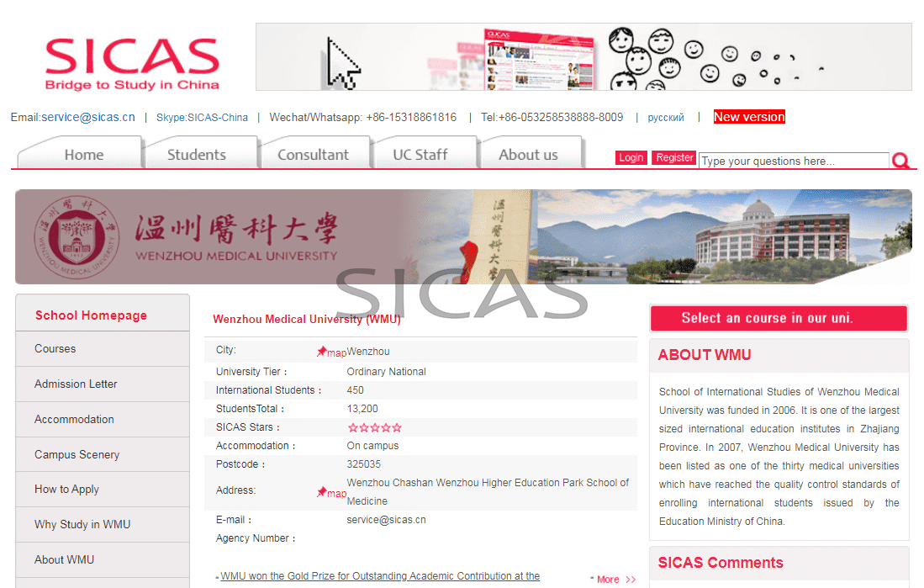The width and height of the screenshot is (924, 588).
Task: Open Admission Letter in the sidebar
Action: click(103, 384)
